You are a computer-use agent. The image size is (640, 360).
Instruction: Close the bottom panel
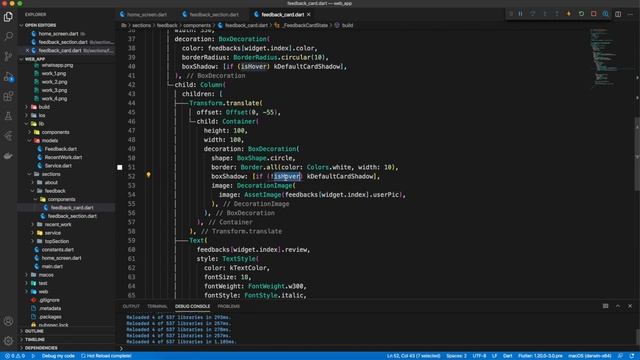630,306
